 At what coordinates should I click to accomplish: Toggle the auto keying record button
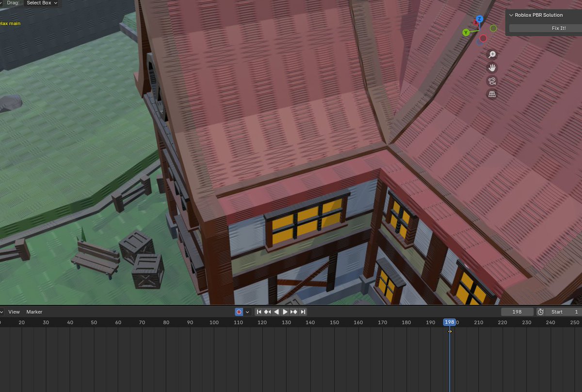click(239, 312)
